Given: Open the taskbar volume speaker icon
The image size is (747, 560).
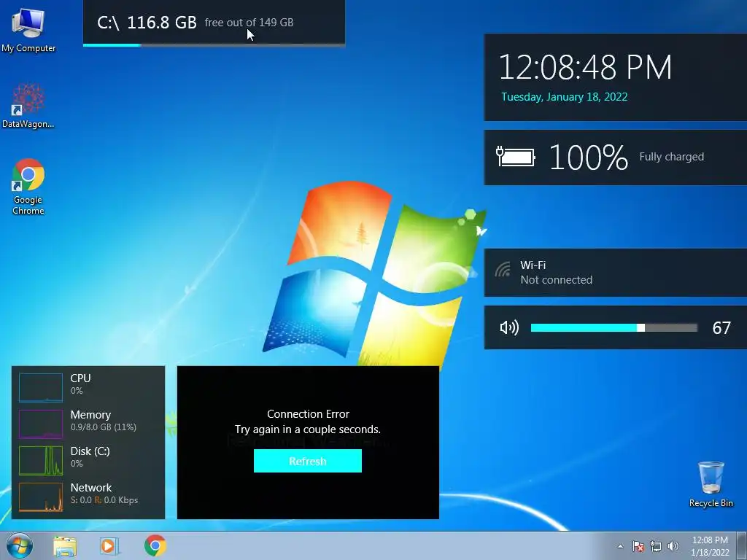Looking at the screenshot, I should [x=673, y=546].
